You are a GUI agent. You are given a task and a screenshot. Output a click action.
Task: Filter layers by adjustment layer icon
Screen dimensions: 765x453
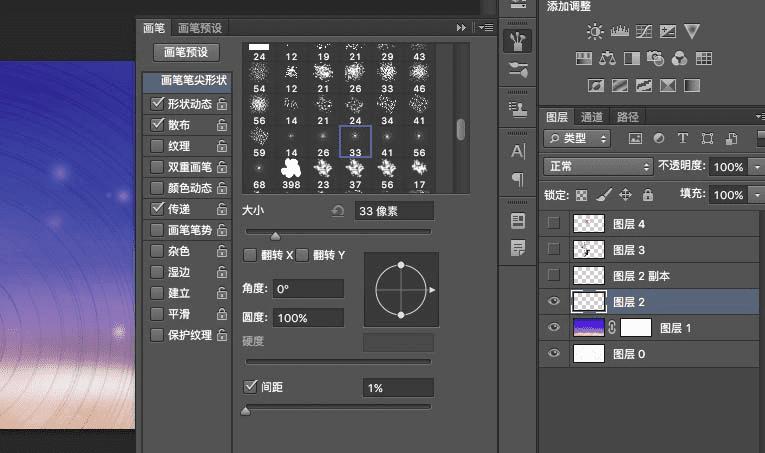coord(659,138)
